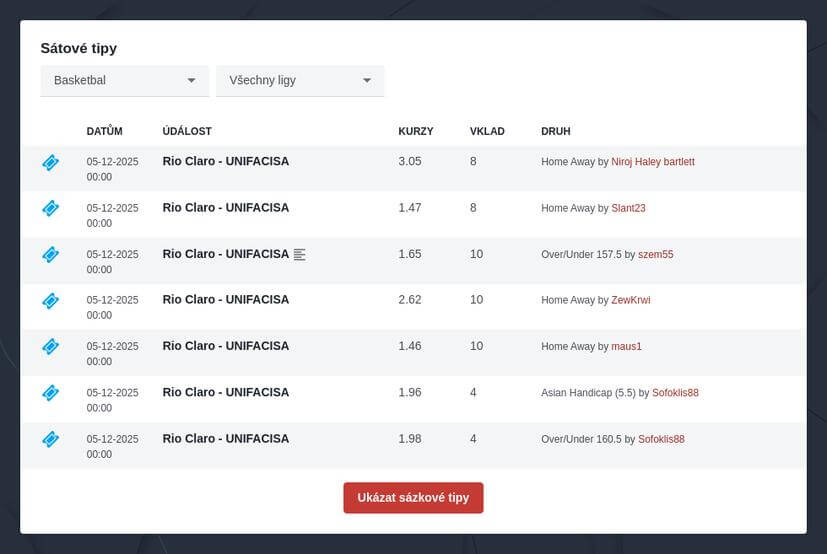Click ticket icon in the 3.05 odds row
This screenshot has height=554, width=827.
point(50,162)
